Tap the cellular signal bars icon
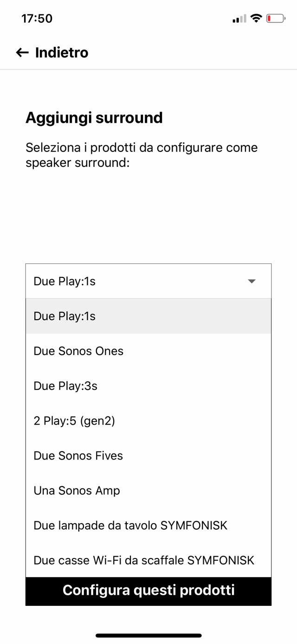The width and height of the screenshot is (297, 644). [x=239, y=19]
